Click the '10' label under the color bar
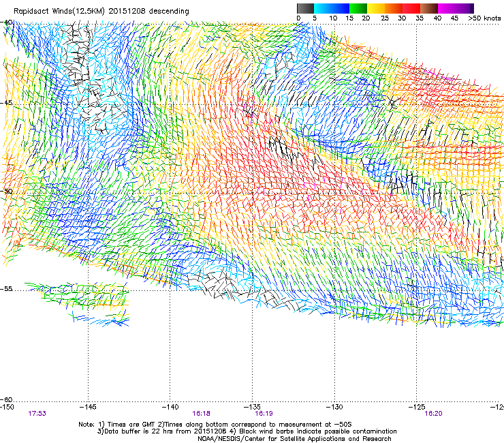 click(333, 18)
